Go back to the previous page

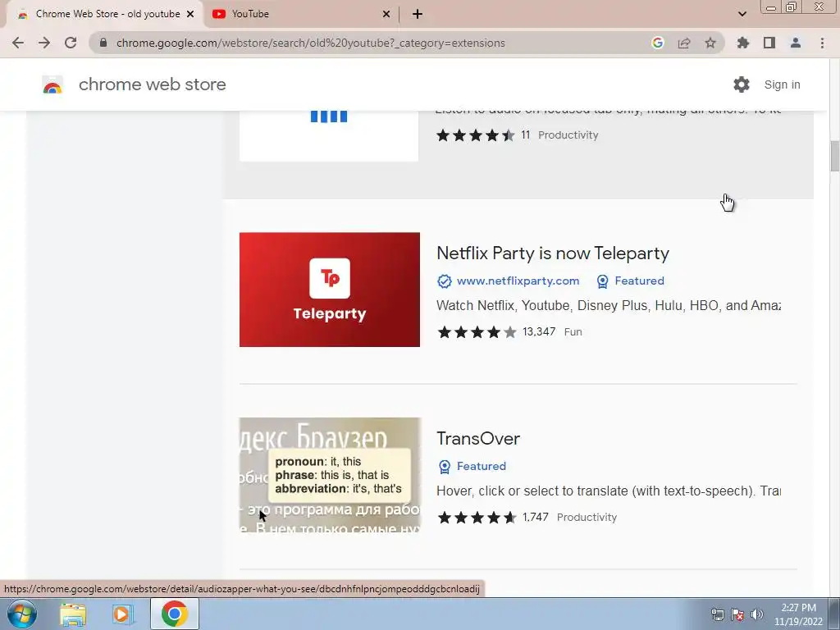[x=18, y=43]
